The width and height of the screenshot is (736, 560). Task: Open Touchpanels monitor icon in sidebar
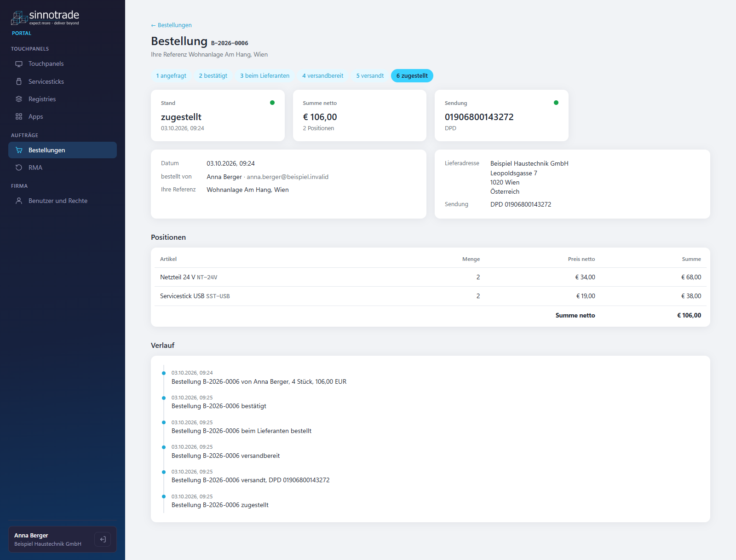(x=19, y=64)
